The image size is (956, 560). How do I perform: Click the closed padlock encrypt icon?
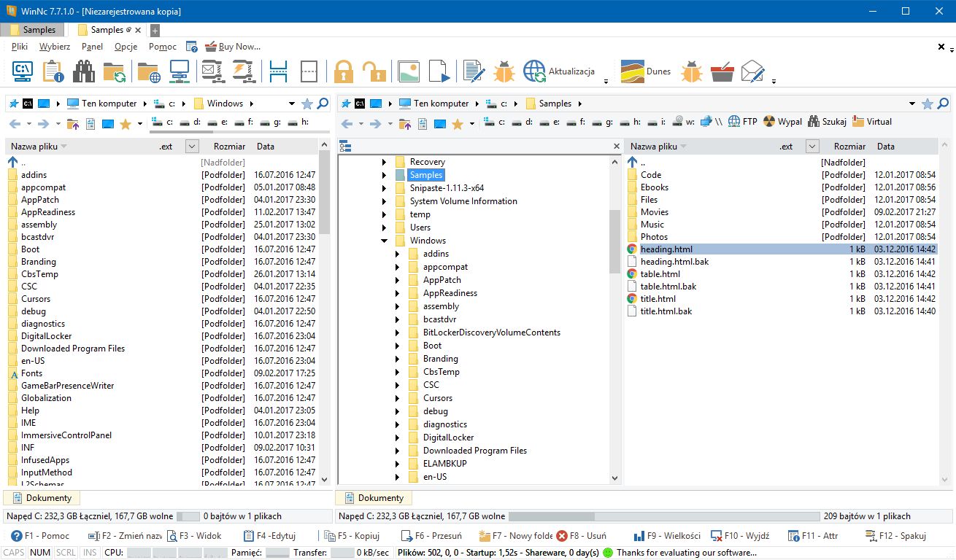(344, 71)
